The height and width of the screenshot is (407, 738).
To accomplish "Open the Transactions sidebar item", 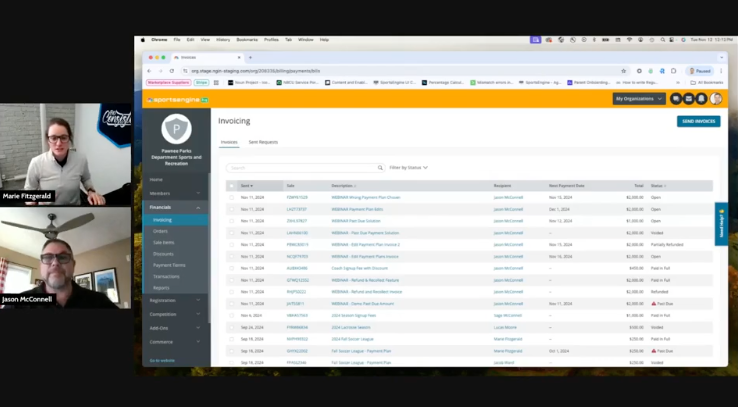I will pyautogui.click(x=166, y=276).
